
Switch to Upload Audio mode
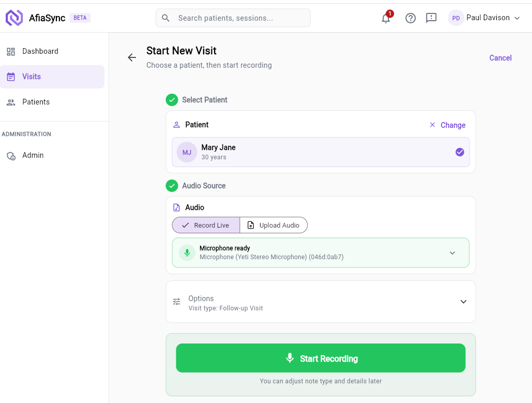[x=273, y=225]
